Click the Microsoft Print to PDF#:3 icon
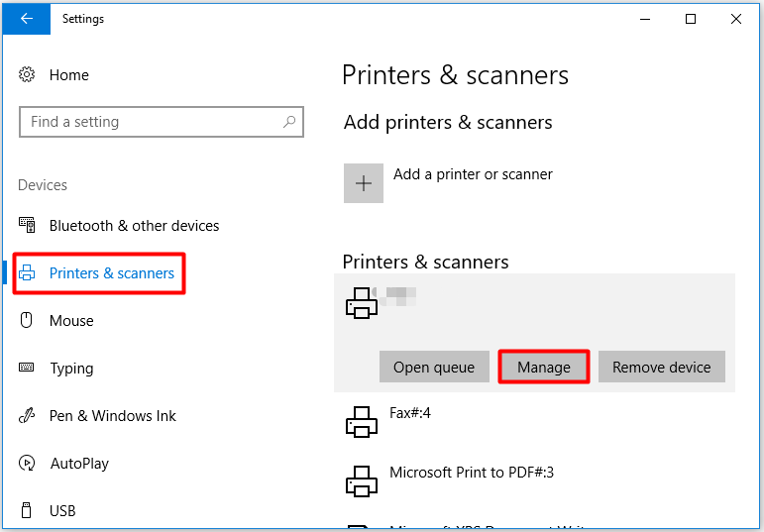 tap(362, 481)
